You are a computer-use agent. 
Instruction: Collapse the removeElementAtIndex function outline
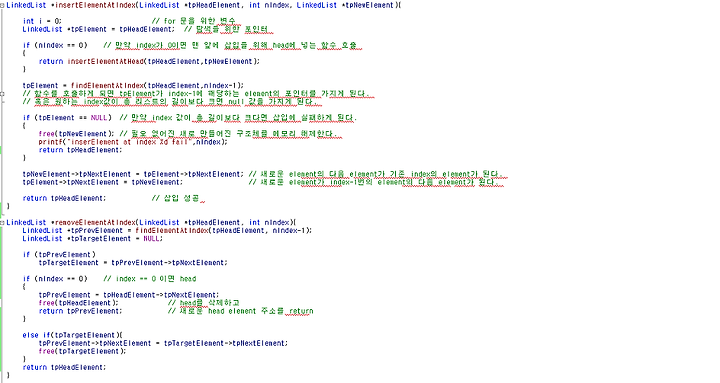point(2,223)
